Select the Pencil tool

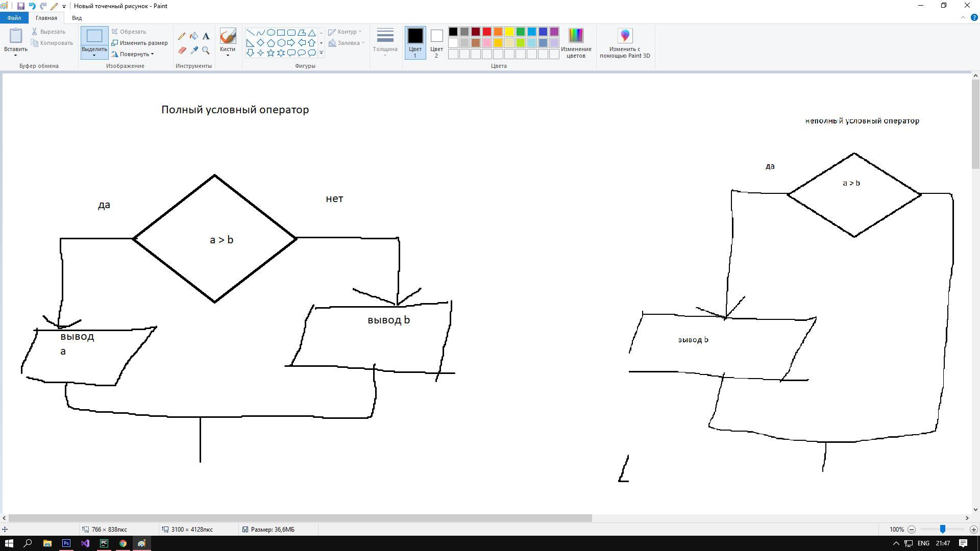point(182,36)
